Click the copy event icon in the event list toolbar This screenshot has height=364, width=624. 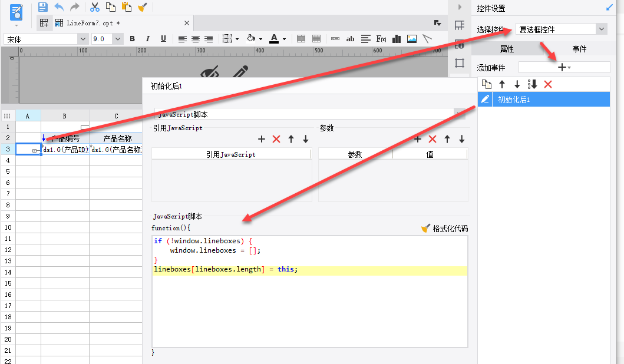point(487,84)
